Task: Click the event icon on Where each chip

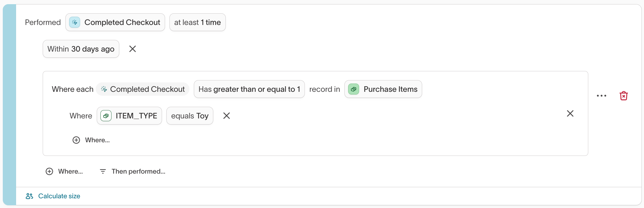Action: tap(104, 89)
